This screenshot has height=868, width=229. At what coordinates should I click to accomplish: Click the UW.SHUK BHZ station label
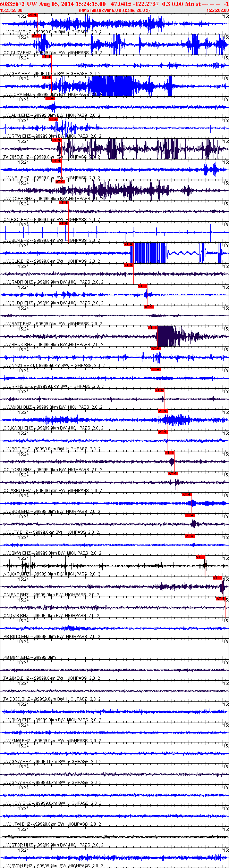(18, 345)
